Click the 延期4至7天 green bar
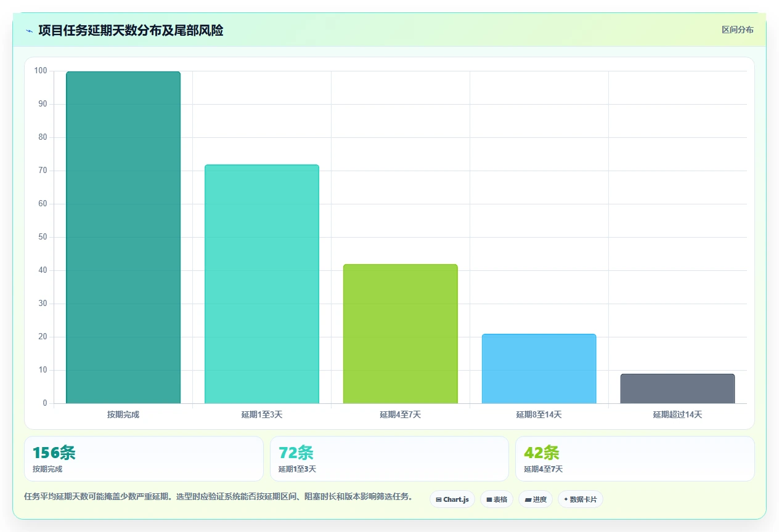Image resolution: width=779 pixels, height=532 pixels. [x=401, y=334]
